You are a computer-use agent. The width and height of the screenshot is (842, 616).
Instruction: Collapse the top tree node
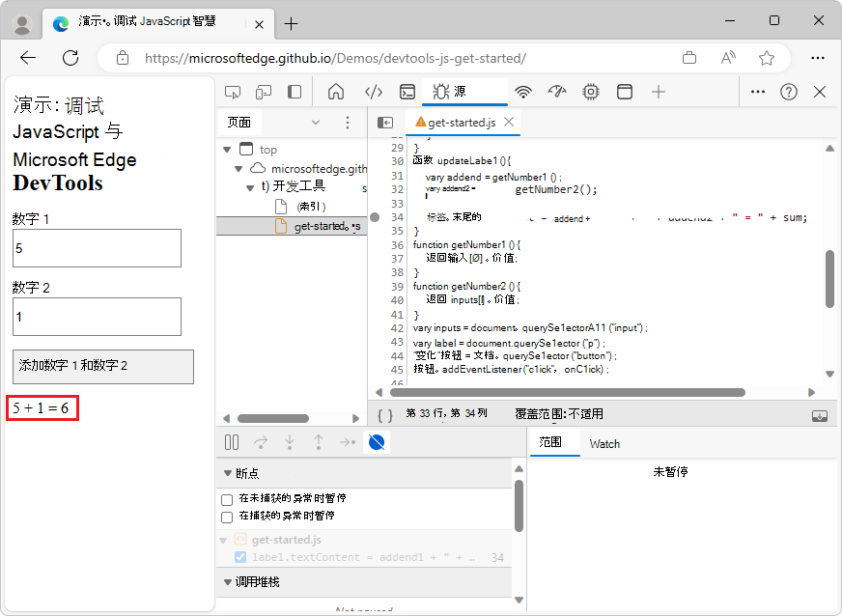(227, 150)
